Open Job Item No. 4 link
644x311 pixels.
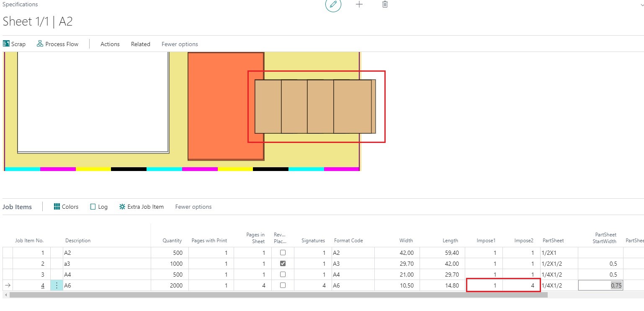point(42,285)
